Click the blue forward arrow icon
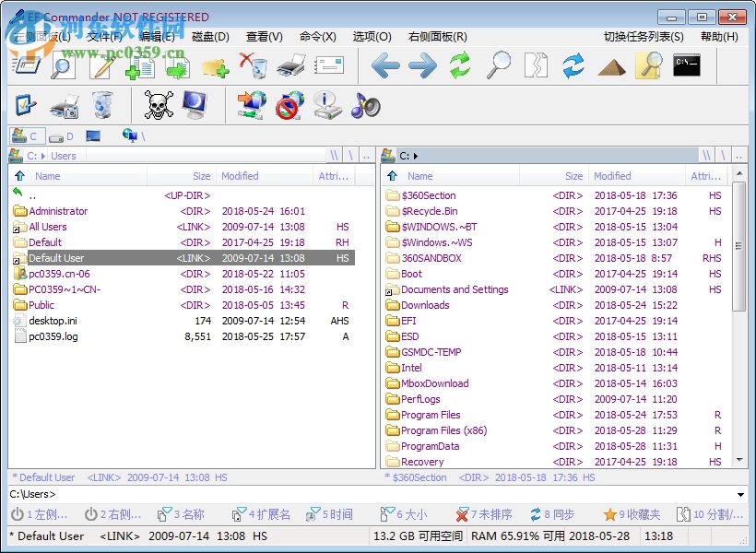This screenshot has height=553, width=756. click(x=422, y=65)
